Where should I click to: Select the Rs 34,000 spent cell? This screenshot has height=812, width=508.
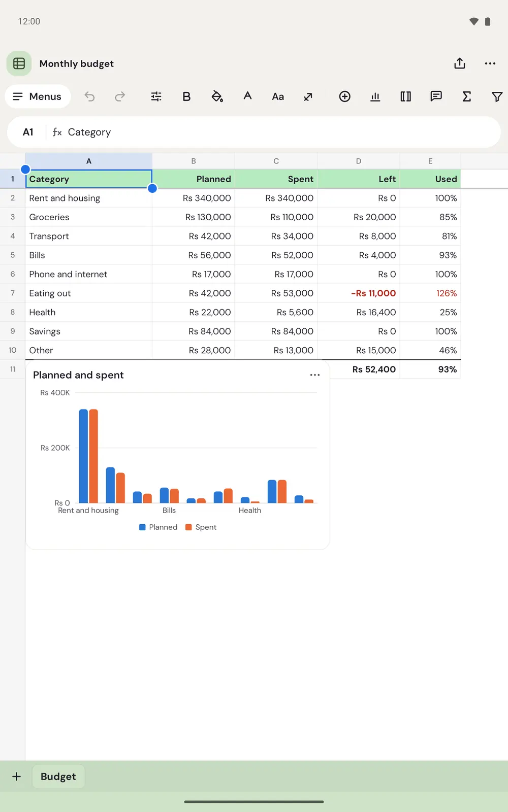click(x=276, y=236)
